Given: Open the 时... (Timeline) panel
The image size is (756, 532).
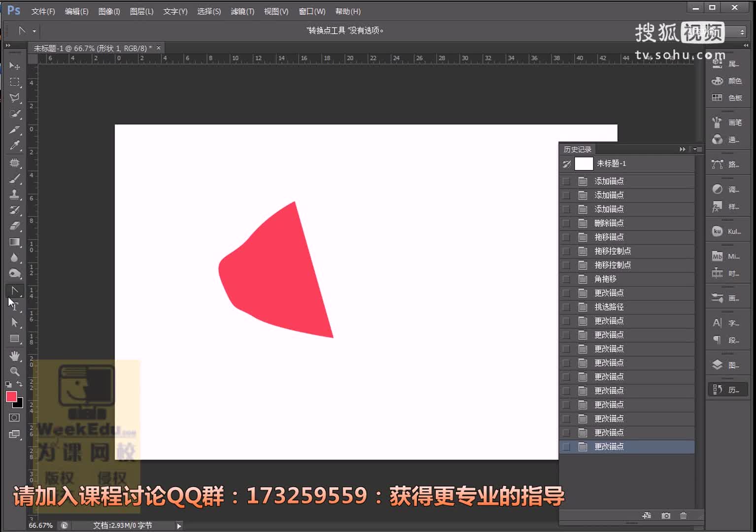Looking at the screenshot, I should pos(727,274).
